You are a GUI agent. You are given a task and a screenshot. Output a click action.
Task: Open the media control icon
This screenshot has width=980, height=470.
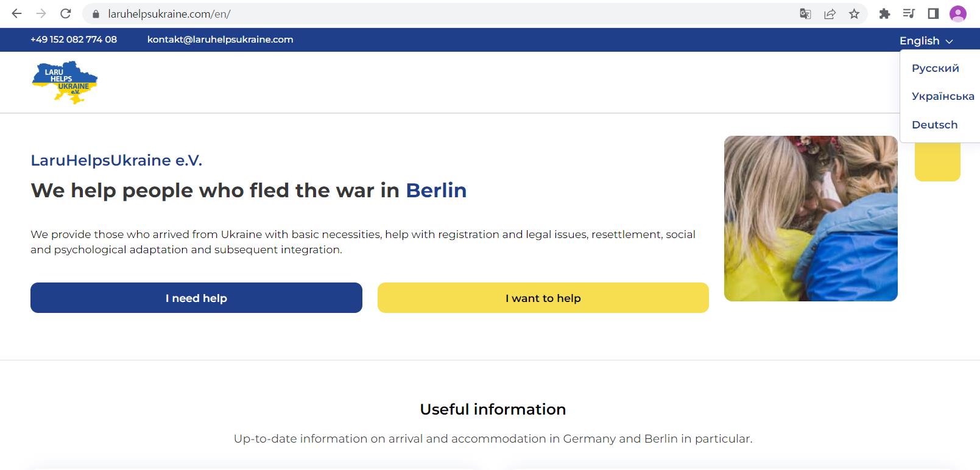[909, 14]
